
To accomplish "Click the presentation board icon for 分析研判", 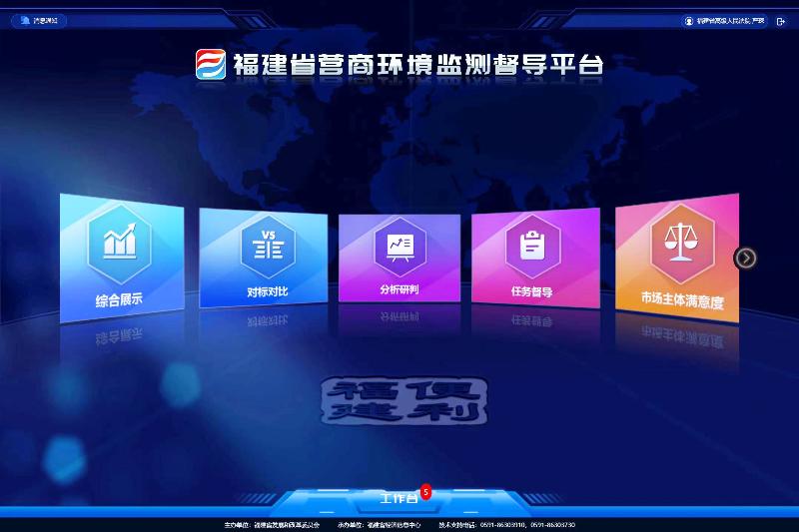I will (x=399, y=246).
